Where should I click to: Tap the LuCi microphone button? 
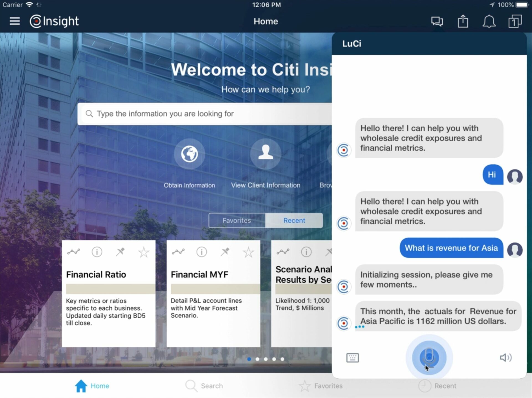click(x=429, y=358)
